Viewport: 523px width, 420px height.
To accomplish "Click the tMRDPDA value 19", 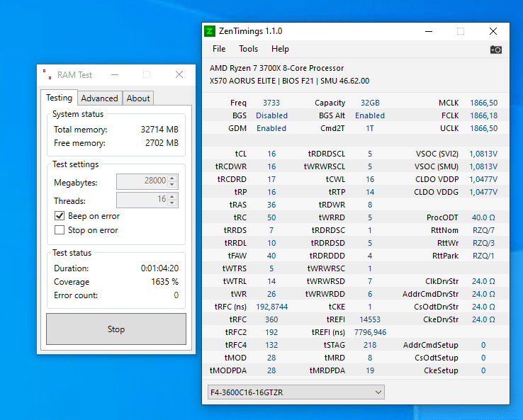I will 370,370.
